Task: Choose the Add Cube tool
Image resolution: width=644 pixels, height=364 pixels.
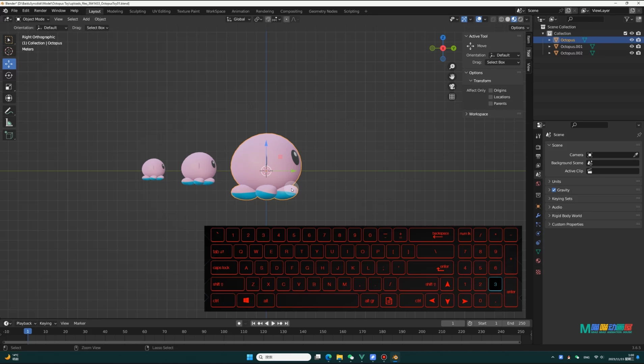Action: click(9, 135)
